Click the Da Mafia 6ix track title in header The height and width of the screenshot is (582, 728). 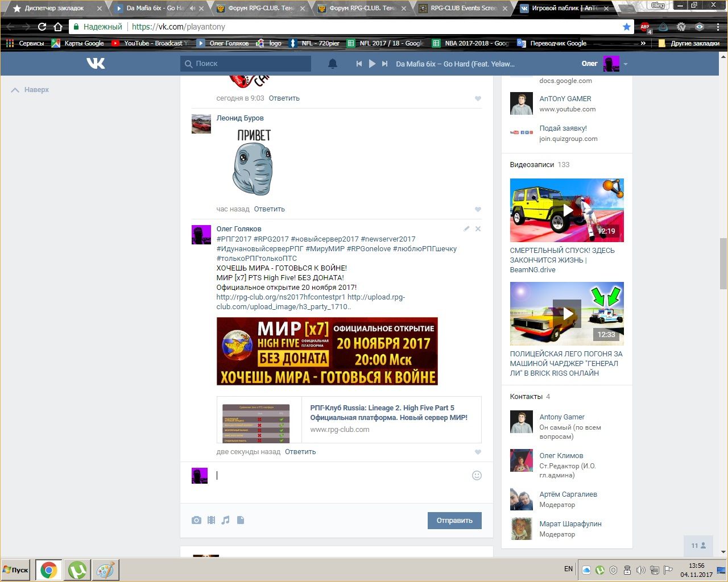pos(455,64)
